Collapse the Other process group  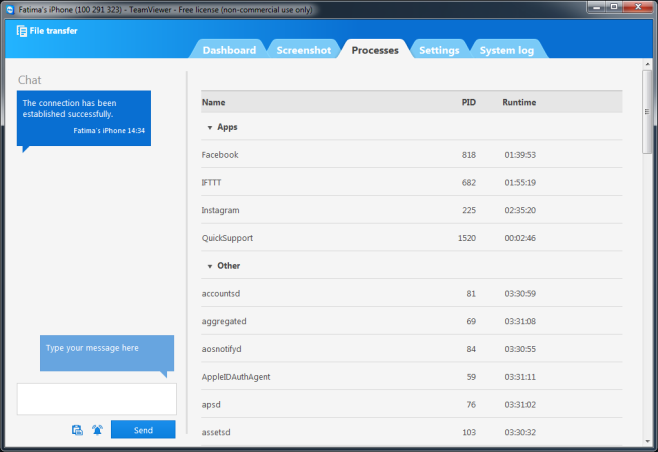point(210,266)
